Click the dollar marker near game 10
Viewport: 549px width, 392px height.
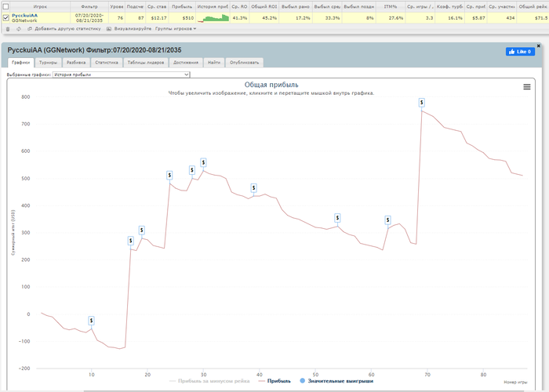(x=92, y=320)
